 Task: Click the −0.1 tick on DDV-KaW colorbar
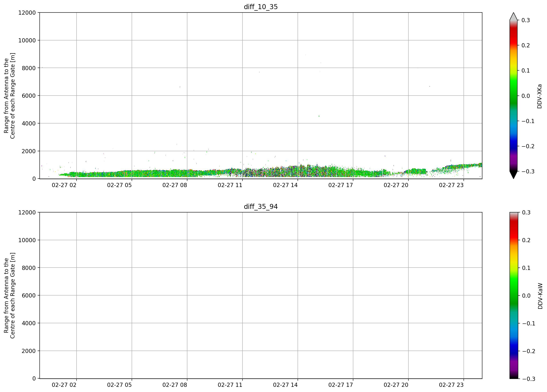(529, 324)
